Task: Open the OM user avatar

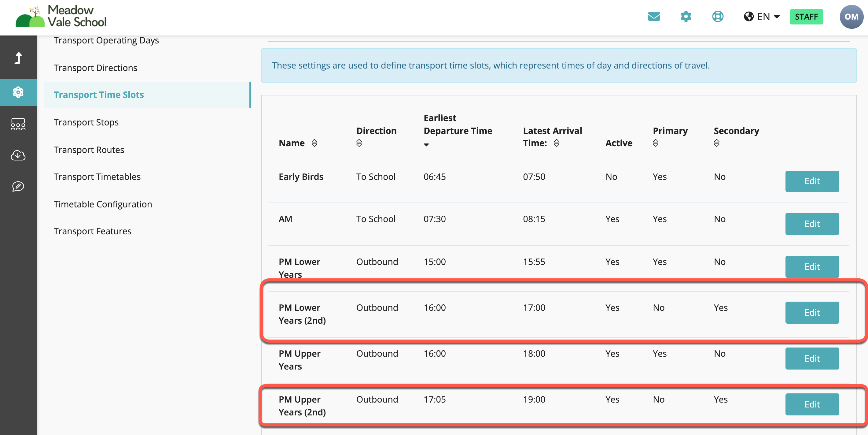Action: tap(851, 17)
